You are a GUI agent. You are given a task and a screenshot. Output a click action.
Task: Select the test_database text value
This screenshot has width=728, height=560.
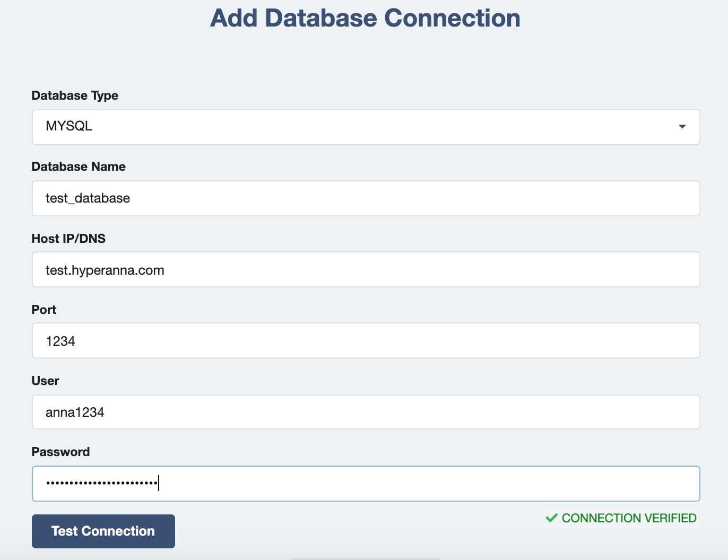[88, 198]
